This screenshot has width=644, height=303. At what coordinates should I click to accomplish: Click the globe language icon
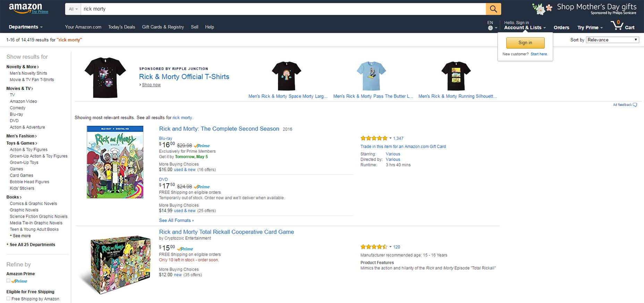pos(490,28)
